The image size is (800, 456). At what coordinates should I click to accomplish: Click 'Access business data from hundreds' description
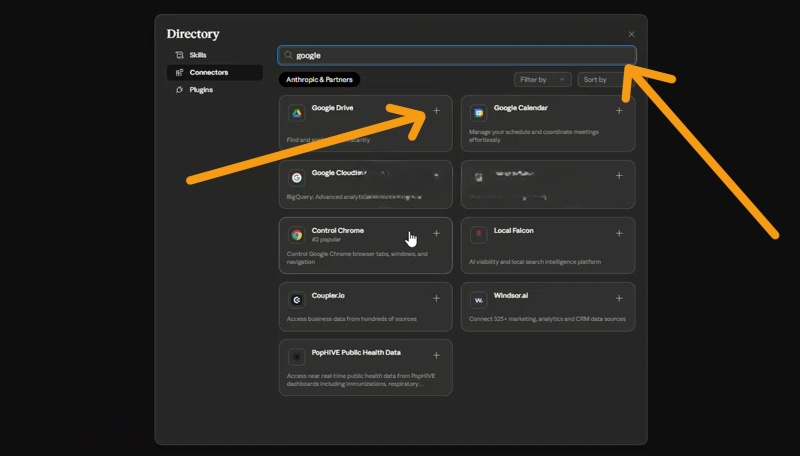(x=352, y=319)
